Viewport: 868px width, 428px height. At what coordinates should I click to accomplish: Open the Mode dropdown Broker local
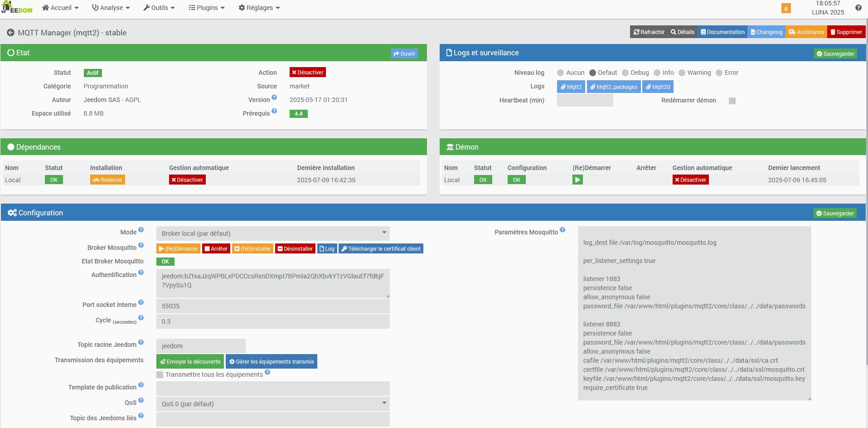(x=273, y=233)
